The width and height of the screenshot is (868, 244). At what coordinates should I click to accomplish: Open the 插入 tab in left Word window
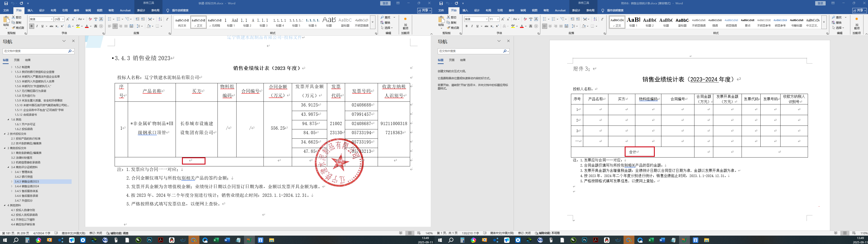pos(30,10)
